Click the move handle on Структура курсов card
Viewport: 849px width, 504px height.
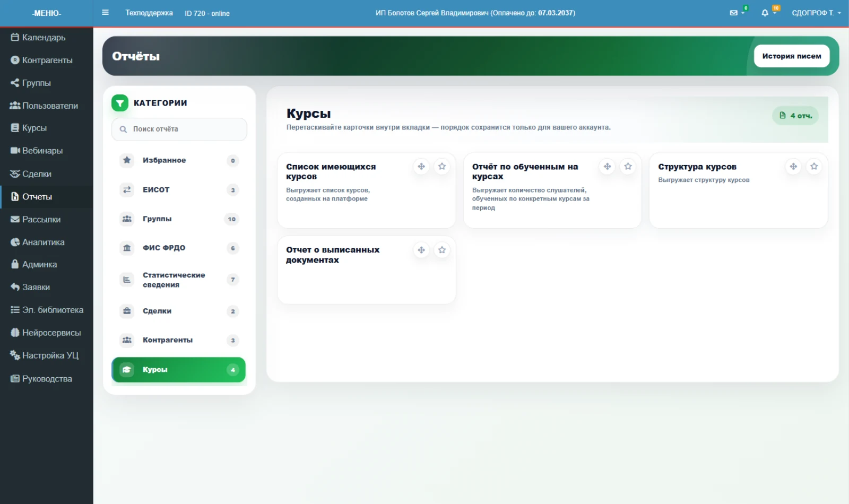point(793,167)
